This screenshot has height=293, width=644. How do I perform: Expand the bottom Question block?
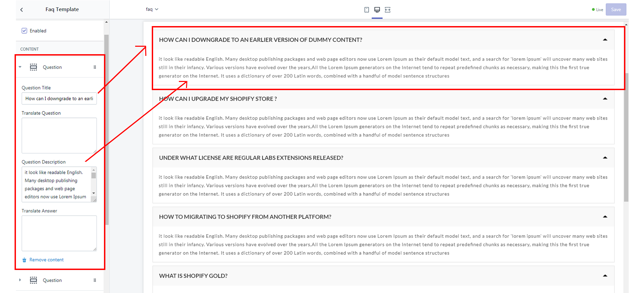tap(20, 280)
